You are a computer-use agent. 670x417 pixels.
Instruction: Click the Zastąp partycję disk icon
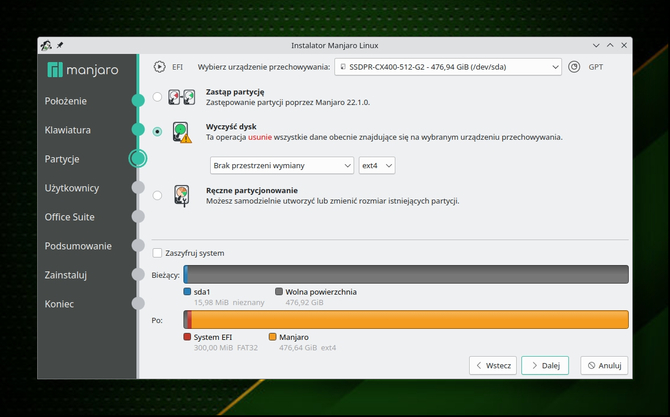tap(182, 97)
